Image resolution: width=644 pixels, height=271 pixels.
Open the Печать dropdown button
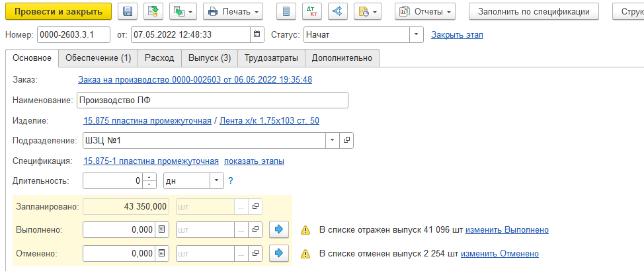click(x=233, y=11)
